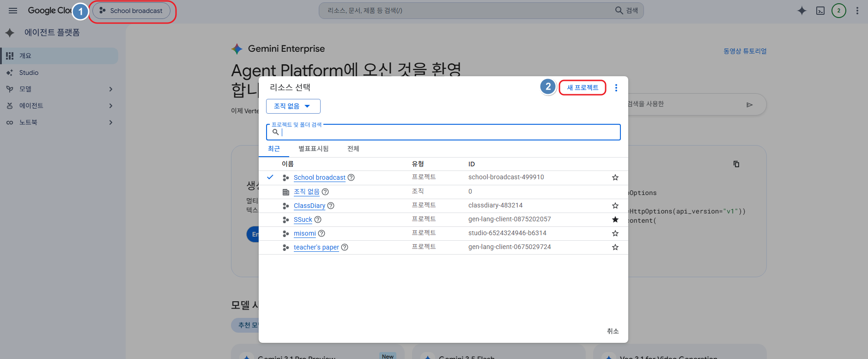Focus the 프로젝트 및 폴더 검색 field
Image resolution: width=868 pixels, height=359 pixels.
[443, 132]
